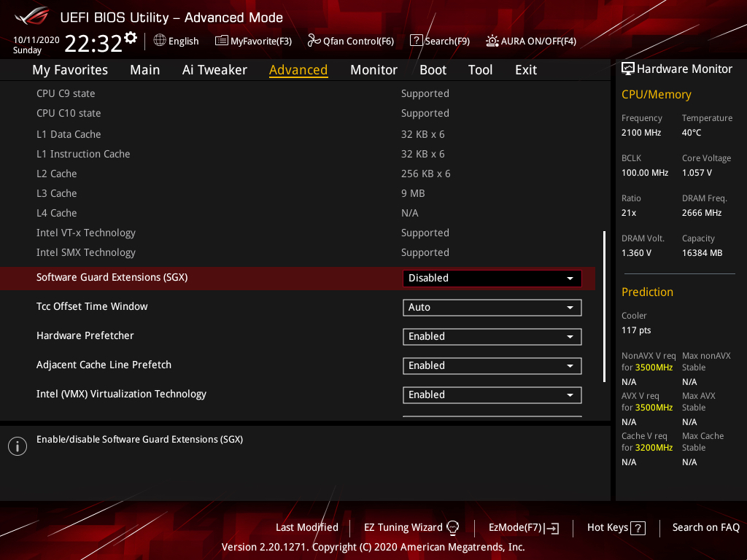
Task: Click the globe language icon
Action: click(x=160, y=41)
